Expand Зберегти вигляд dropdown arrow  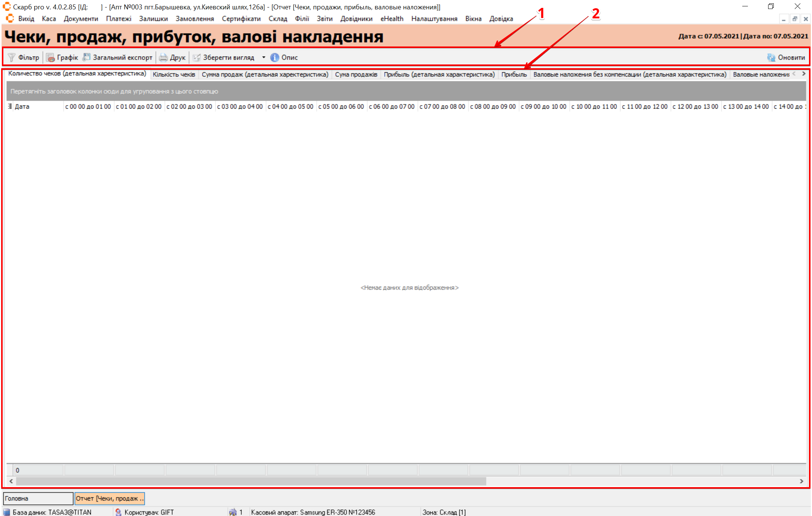[x=264, y=57]
